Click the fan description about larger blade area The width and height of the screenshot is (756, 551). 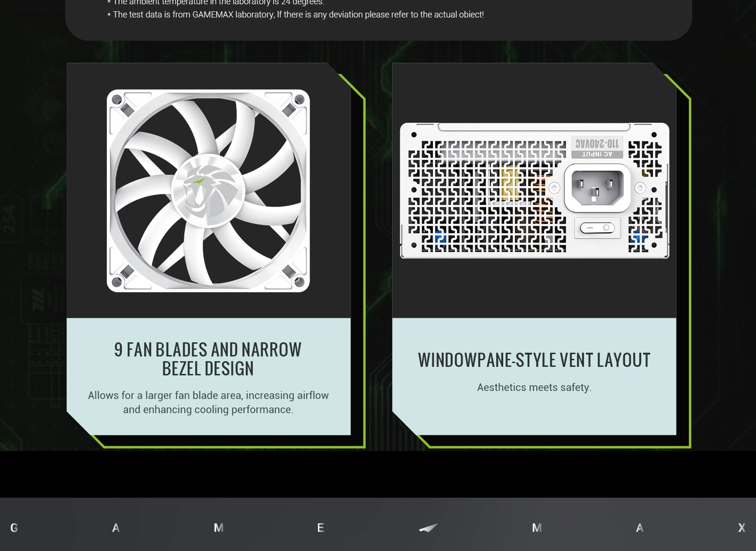(208, 402)
